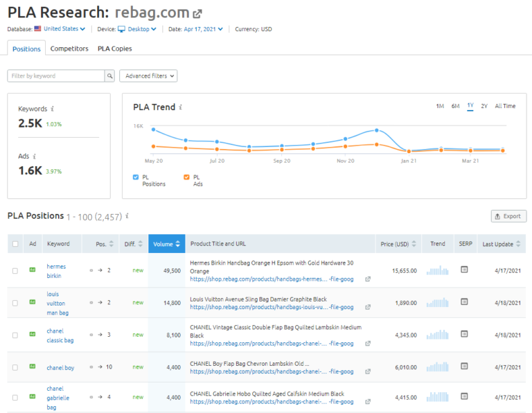Select the 1Y trend range
This screenshot has width=532, height=413.
point(470,105)
